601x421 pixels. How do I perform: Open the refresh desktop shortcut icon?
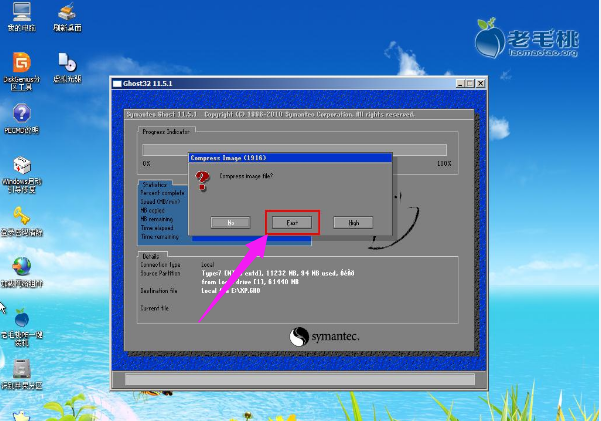click(x=66, y=13)
